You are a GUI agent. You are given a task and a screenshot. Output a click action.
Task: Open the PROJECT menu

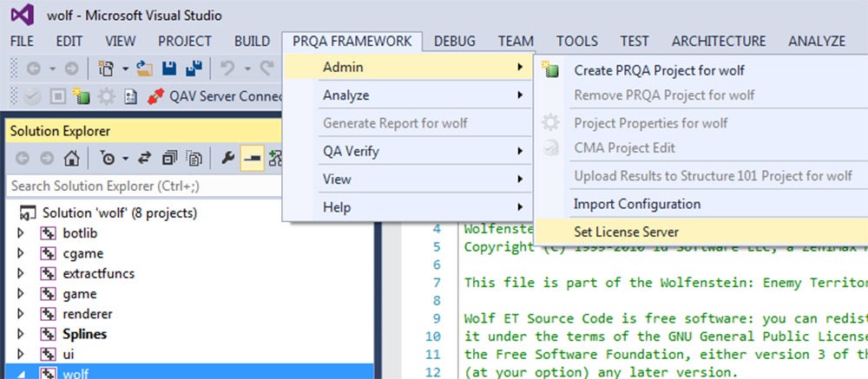pyautogui.click(x=185, y=42)
